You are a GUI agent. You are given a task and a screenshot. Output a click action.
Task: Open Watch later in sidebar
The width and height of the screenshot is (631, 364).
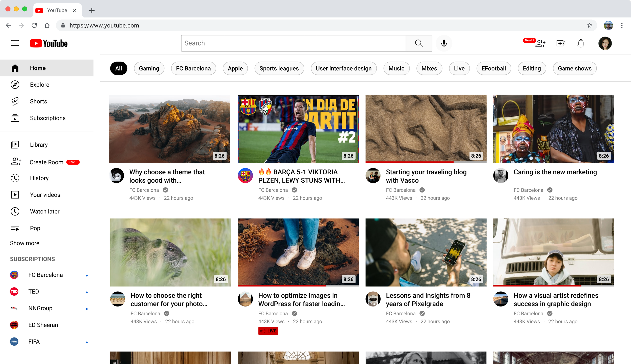(x=44, y=211)
